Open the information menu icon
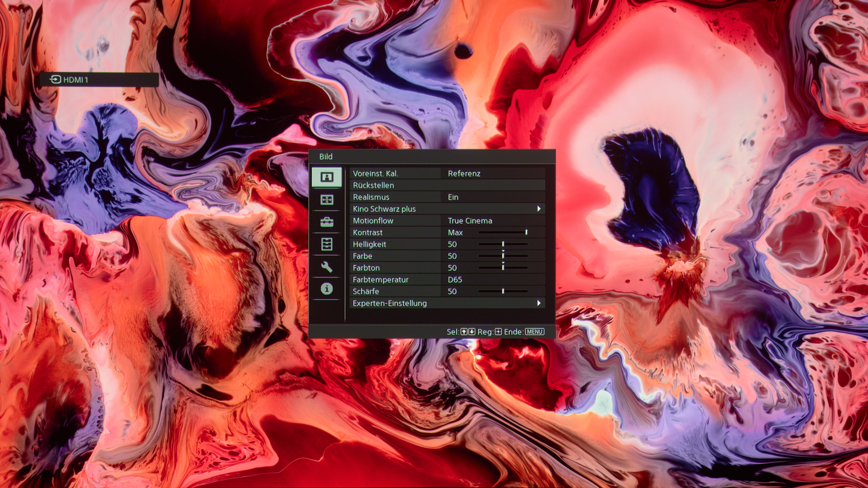This screenshot has width=868, height=488. click(326, 289)
